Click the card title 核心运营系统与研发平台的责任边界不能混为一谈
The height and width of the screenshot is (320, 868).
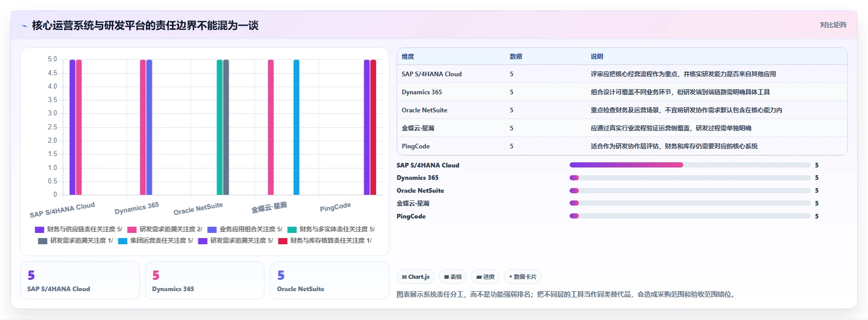tap(145, 26)
